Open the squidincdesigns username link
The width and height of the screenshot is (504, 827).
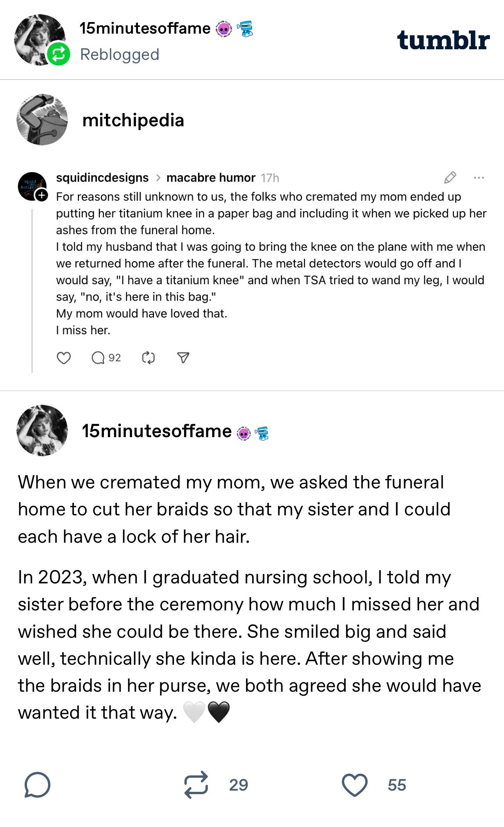tap(102, 178)
